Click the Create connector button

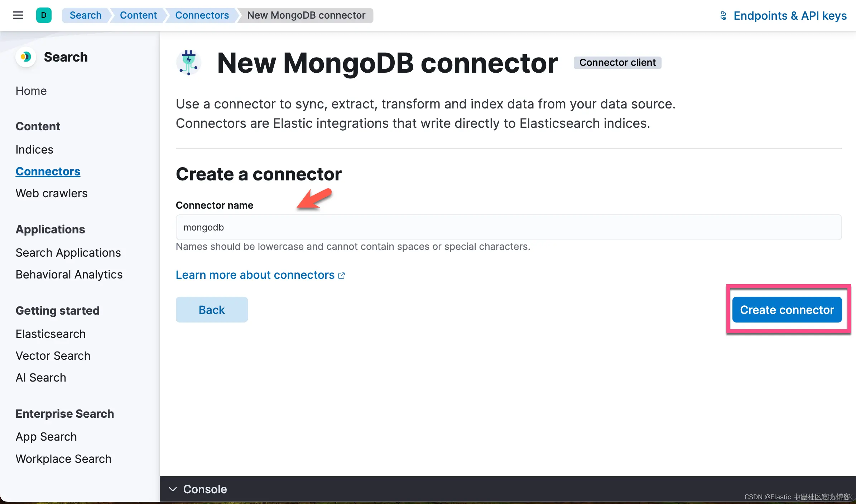tap(787, 310)
